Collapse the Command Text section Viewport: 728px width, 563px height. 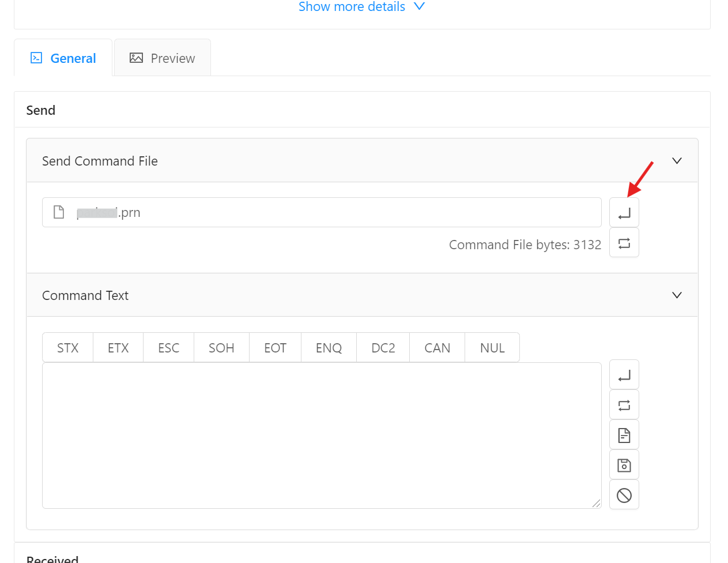pos(677,295)
